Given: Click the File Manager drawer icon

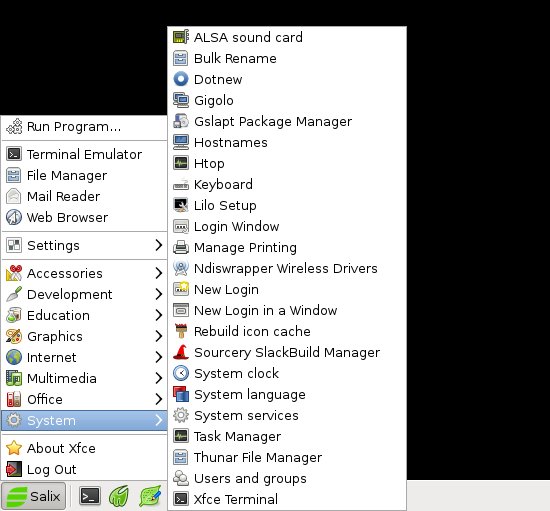Looking at the screenshot, I should (x=14, y=175).
